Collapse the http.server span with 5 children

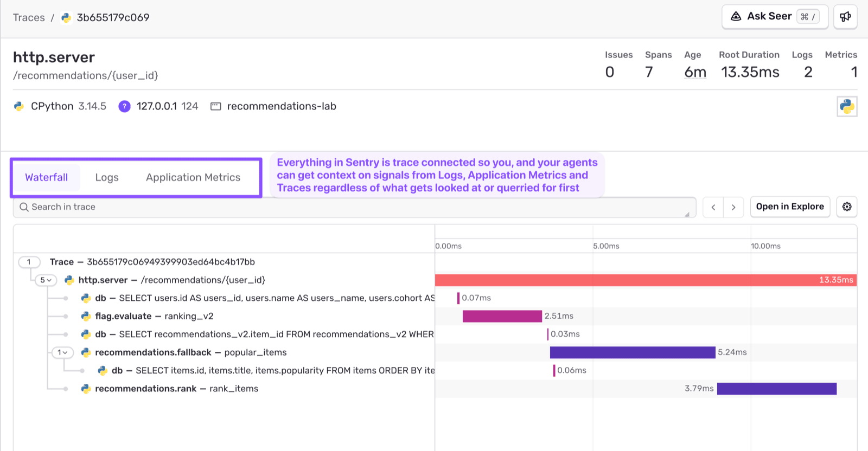coord(45,280)
